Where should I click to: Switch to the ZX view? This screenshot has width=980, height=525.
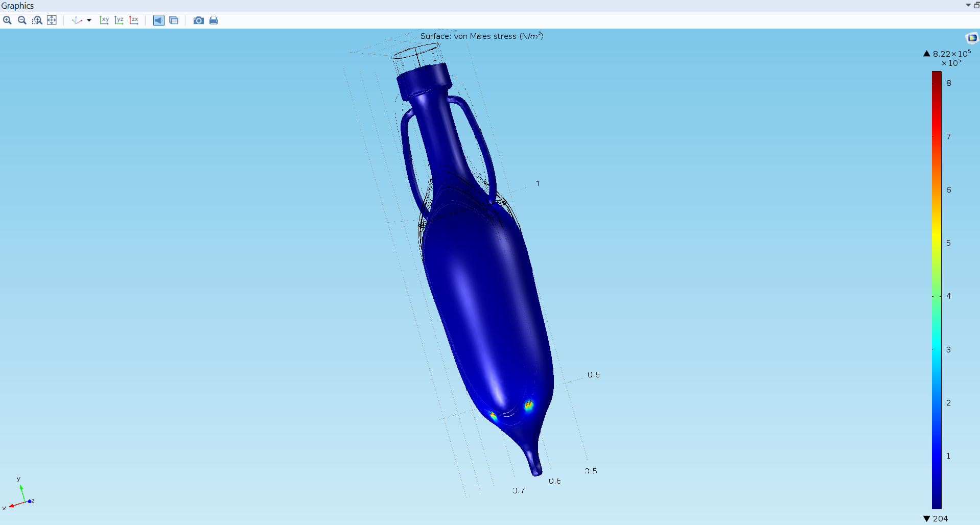pyautogui.click(x=134, y=20)
